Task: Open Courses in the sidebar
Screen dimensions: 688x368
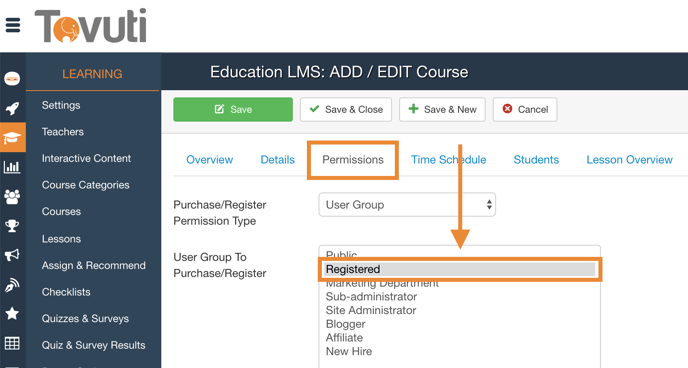Action: pos(61,211)
